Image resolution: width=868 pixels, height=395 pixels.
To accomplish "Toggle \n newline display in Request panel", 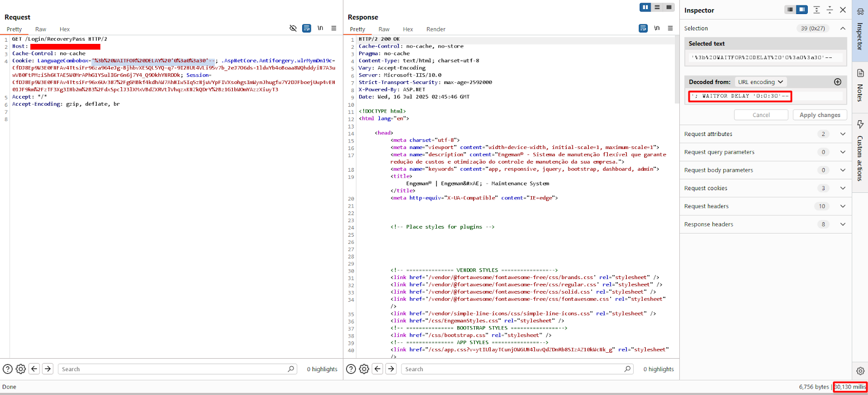I will pyautogui.click(x=320, y=28).
